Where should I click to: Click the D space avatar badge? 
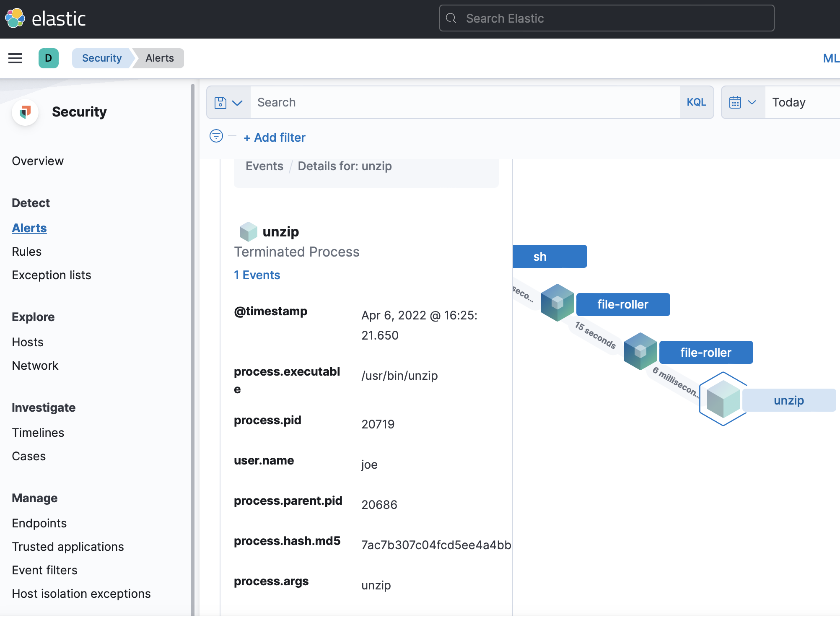coord(49,58)
